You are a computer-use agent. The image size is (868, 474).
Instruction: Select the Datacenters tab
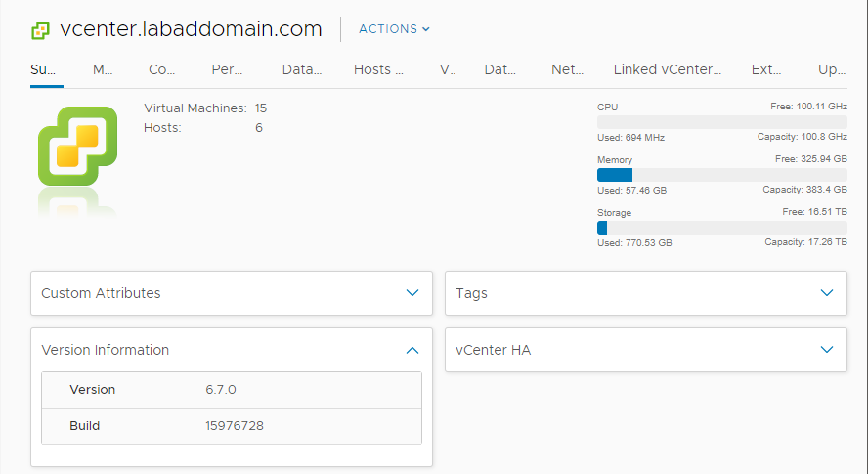coord(302,69)
